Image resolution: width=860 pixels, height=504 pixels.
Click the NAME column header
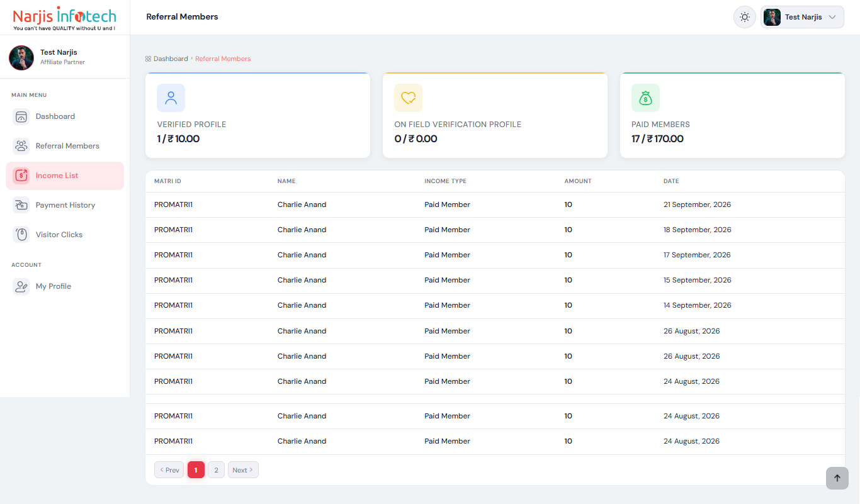point(286,181)
